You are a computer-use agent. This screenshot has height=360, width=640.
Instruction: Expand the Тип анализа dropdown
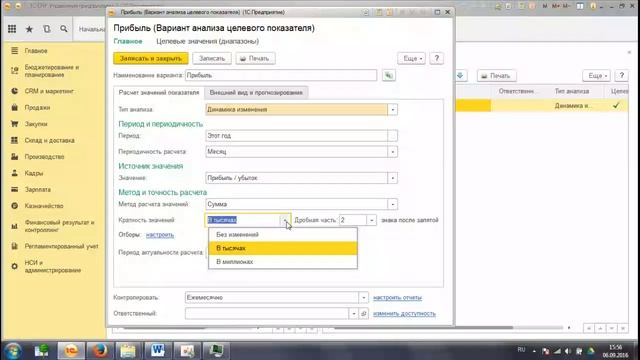pos(392,109)
